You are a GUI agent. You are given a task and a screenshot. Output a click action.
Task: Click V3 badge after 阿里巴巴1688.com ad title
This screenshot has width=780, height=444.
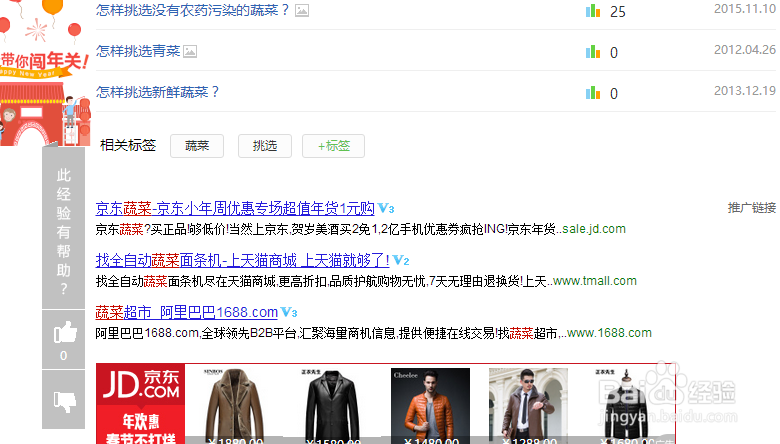pyautogui.click(x=289, y=312)
